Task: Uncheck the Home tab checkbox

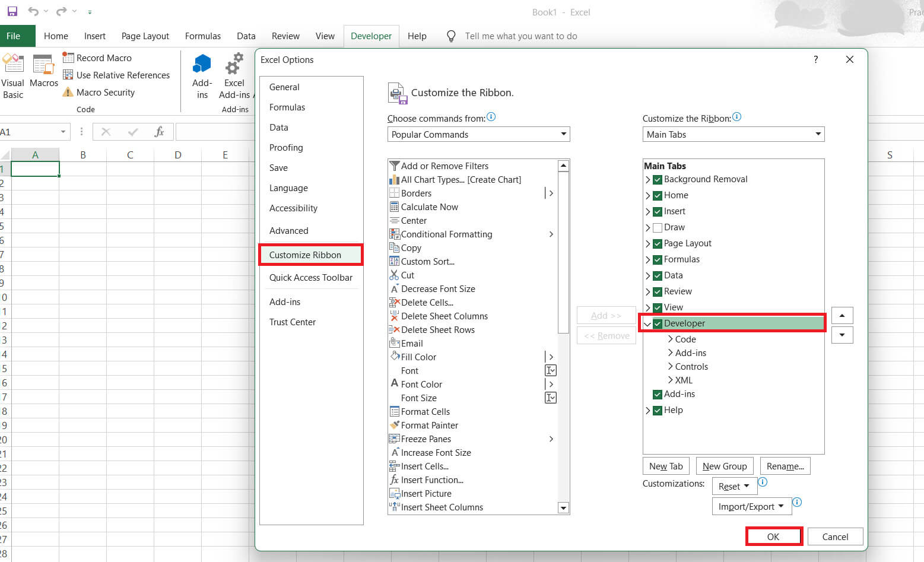Action: (657, 195)
